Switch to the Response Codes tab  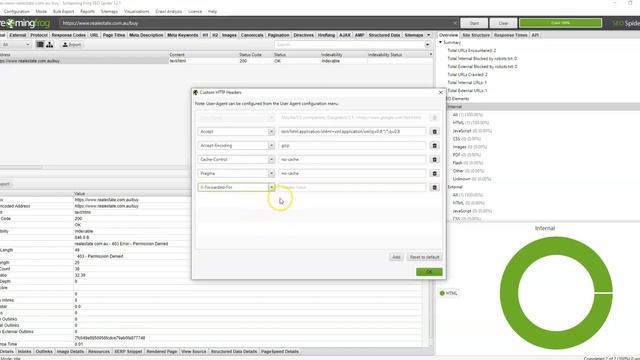(x=68, y=35)
